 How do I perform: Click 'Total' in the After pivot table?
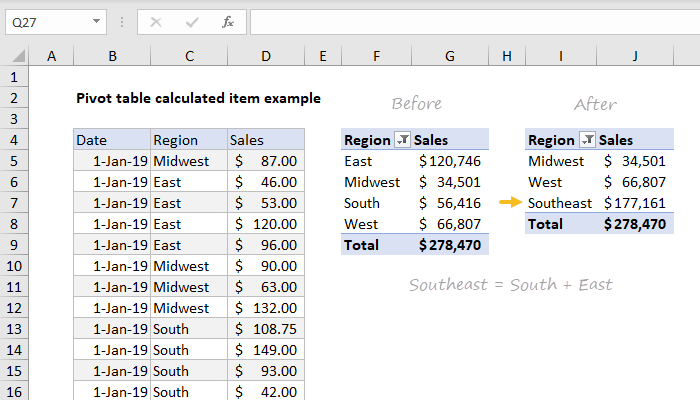pos(545,224)
